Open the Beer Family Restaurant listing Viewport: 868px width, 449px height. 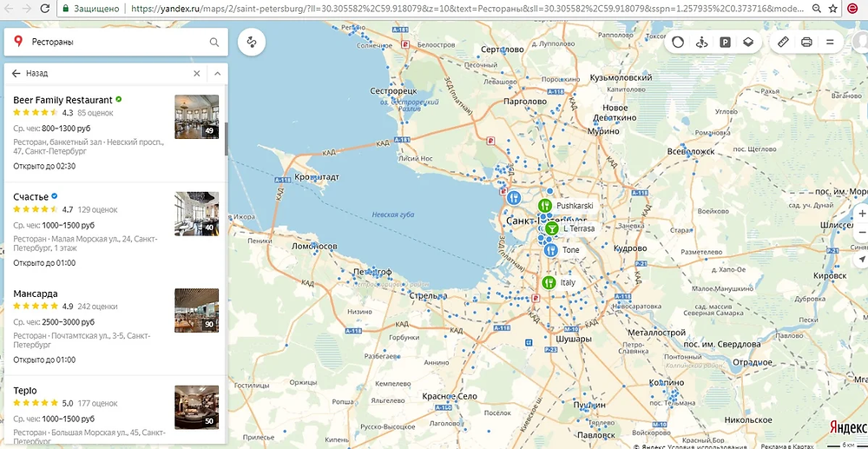click(63, 100)
